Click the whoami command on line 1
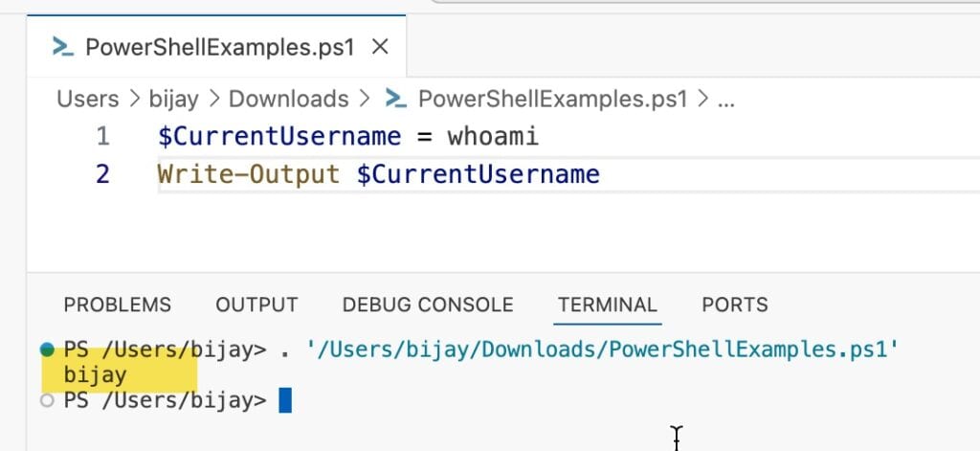Viewport: 980px width, 451px height. click(x=493, y=136)
